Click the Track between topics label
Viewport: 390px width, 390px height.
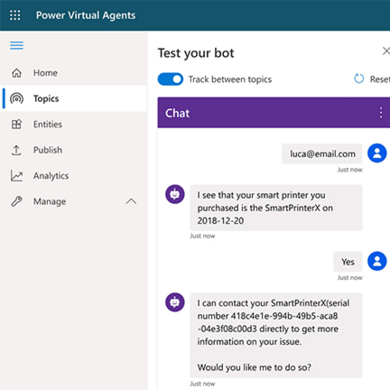[x=230, y=79]
